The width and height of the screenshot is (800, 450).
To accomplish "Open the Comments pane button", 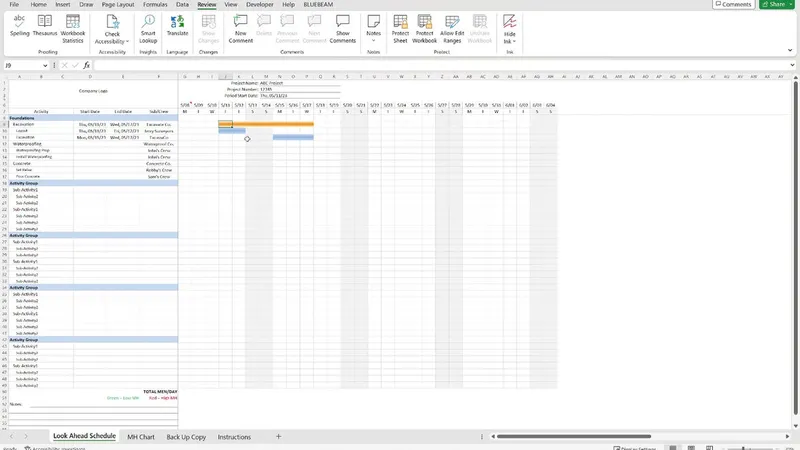I will click(733, 4).
